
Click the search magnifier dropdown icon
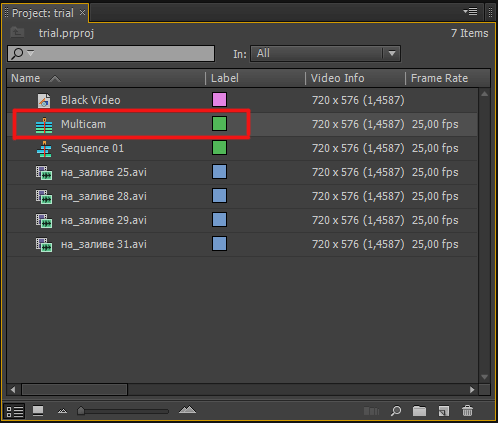pyautogui.click(x=22, y=53)
